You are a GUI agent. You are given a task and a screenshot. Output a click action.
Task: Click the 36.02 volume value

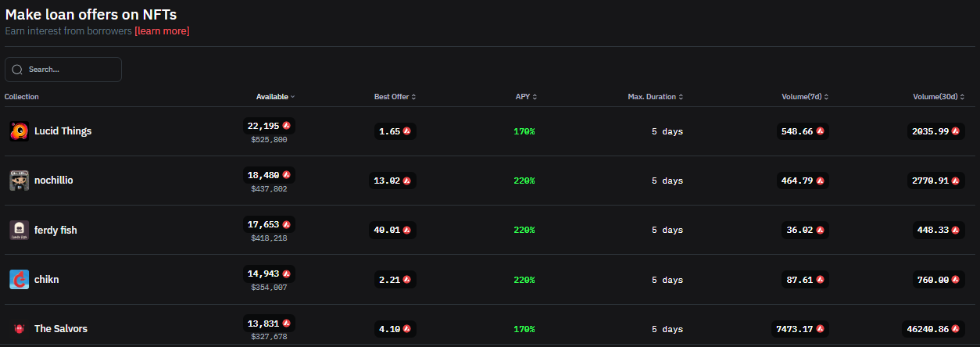coord(800,230)
